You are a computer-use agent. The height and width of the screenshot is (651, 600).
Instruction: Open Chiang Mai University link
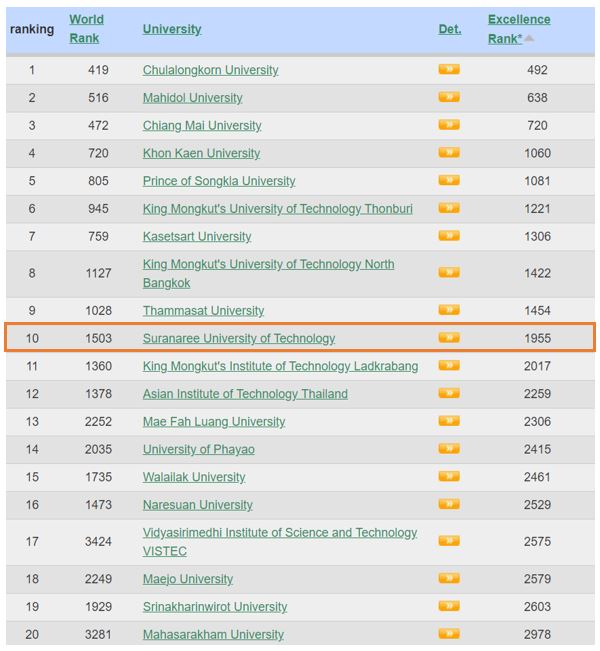tap(202, 125)
